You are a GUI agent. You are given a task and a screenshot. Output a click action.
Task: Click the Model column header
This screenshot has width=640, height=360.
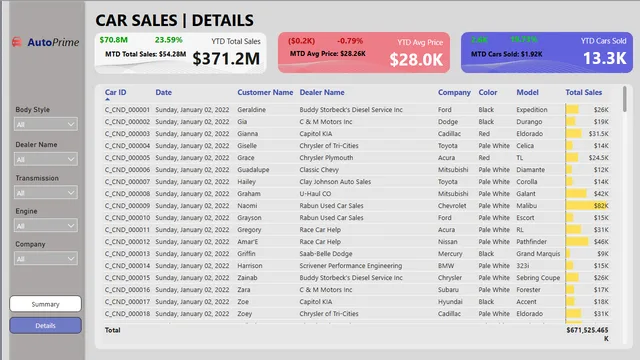[x=527, y=92]
